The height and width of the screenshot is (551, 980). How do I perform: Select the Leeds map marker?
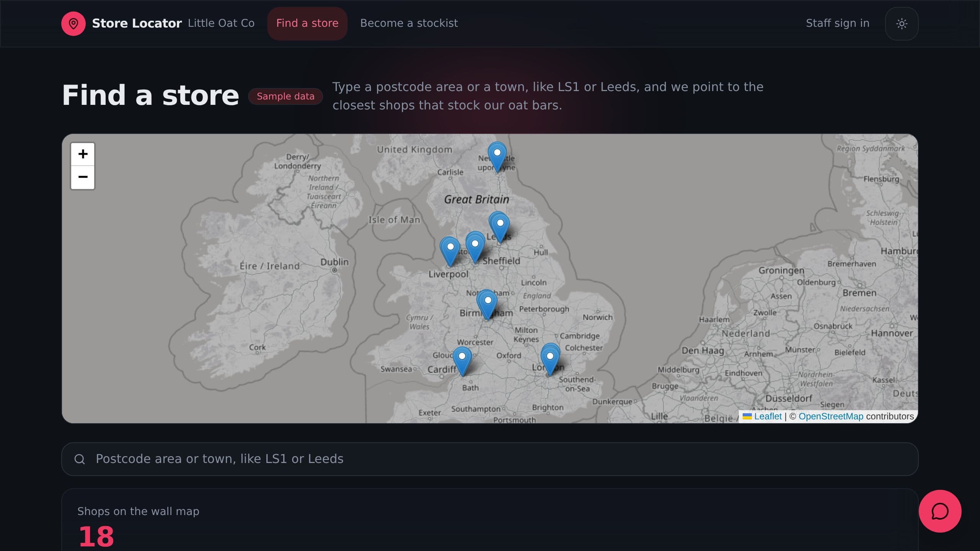point(500,227)
